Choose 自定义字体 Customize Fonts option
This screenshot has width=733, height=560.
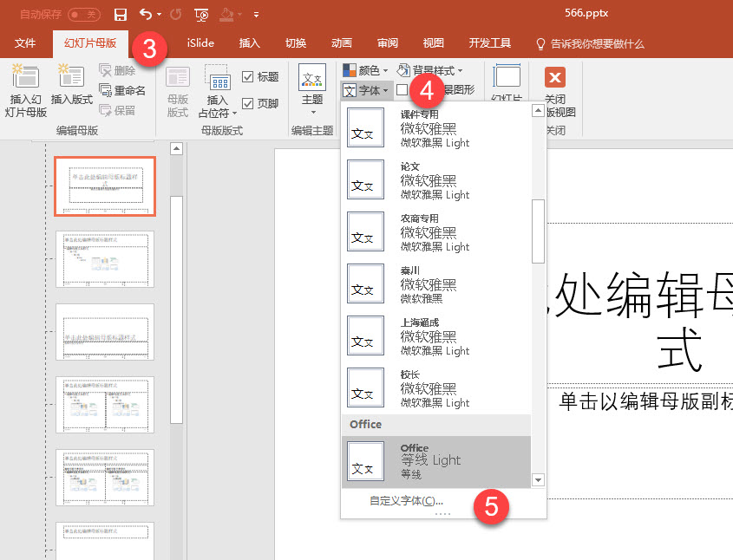point(406,501)
